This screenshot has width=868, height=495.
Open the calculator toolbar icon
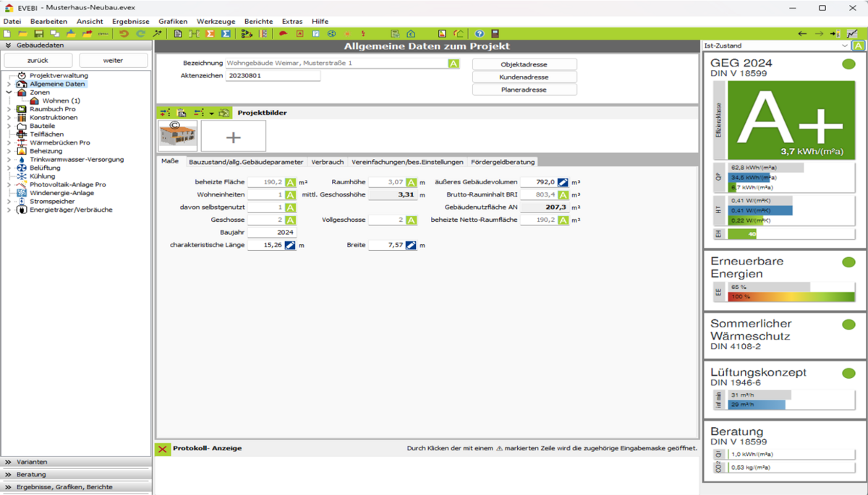(495, 34)
